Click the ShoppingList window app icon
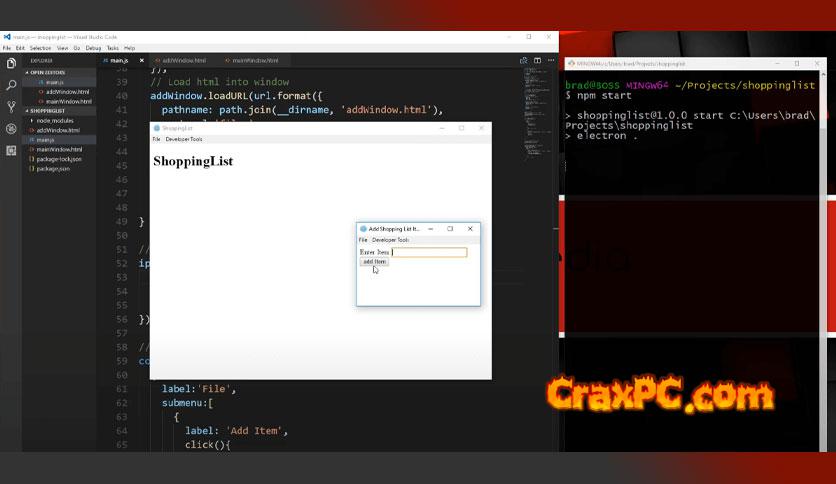836x484 pixels. pyautogui.click(x=157, y=128)
